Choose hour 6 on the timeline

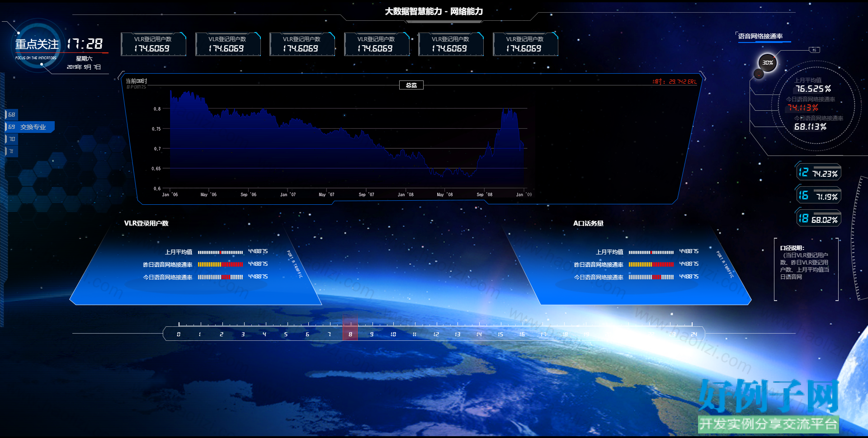[x=307, y=334]
